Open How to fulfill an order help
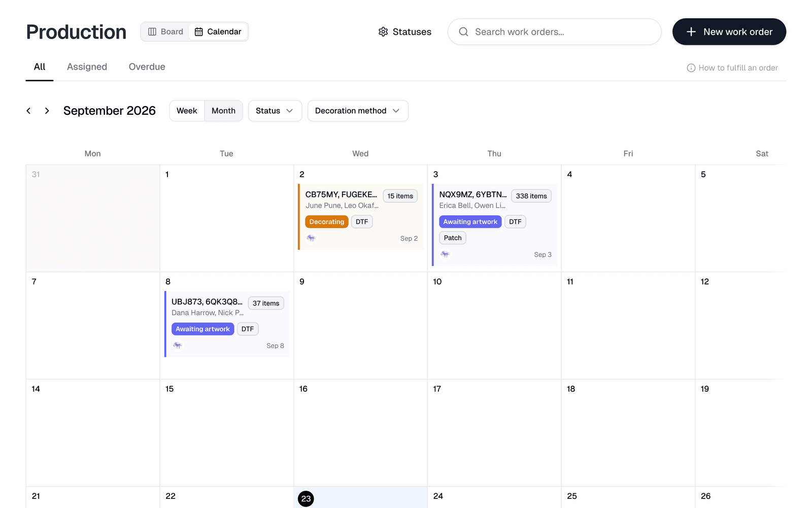This screenshot has width=812, height=508. click(732, 68)
